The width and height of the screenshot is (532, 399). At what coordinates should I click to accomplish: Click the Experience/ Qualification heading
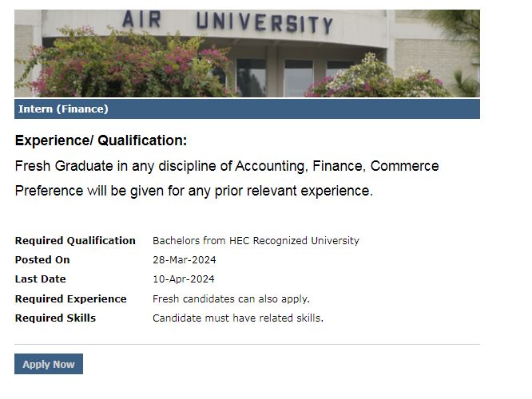click(x=101, y=140)
